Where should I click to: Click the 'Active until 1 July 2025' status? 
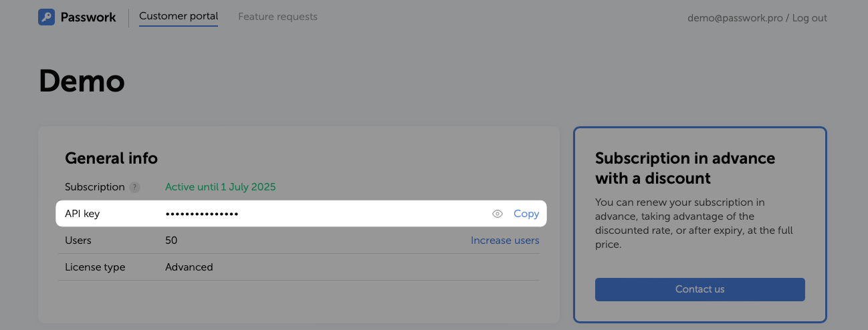(x=220, y=187)
